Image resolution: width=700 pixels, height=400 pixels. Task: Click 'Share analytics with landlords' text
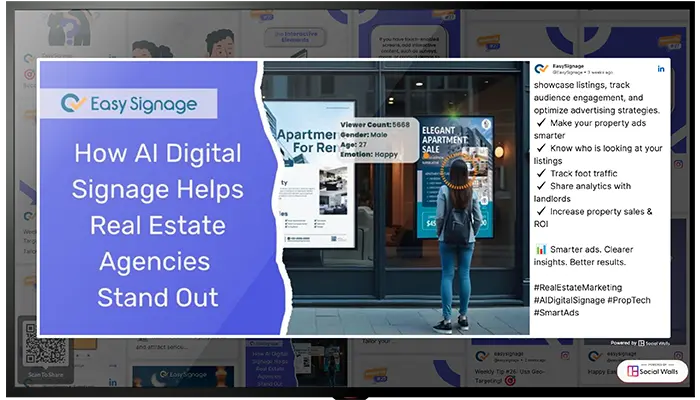coord(583,192)
